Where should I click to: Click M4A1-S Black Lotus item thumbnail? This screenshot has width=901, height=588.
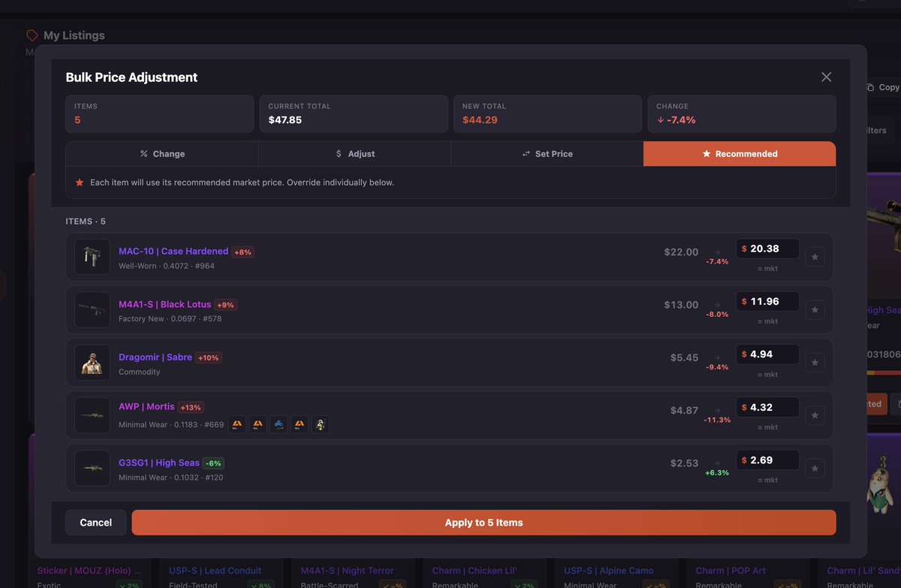pyautogui.click(x=92, y=310)
